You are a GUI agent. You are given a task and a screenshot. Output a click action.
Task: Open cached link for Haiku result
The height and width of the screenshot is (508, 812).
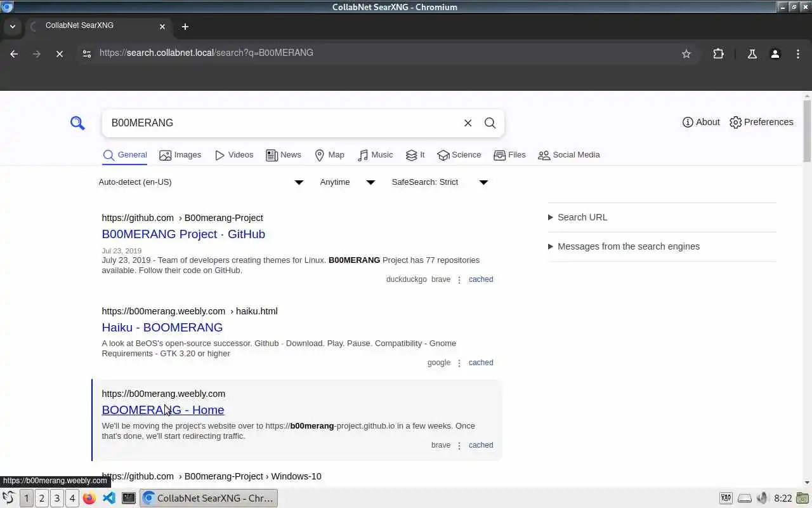[x=481, y=363]
